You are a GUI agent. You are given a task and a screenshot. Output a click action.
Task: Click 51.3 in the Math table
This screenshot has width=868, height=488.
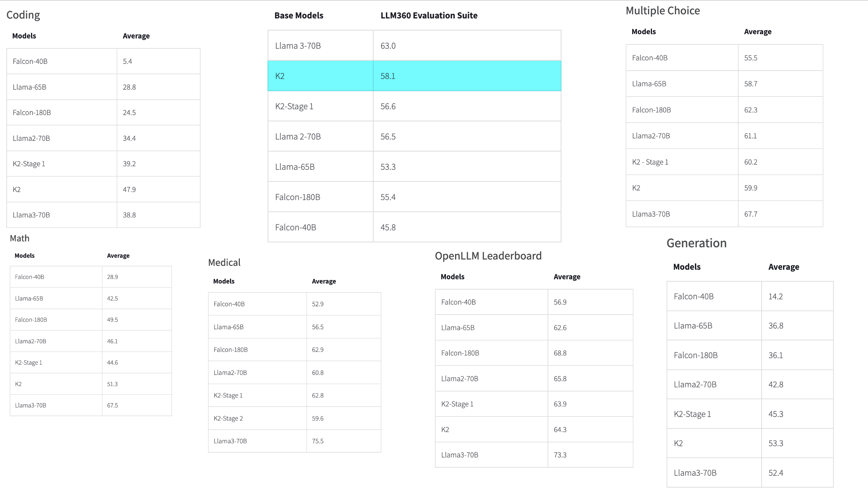pos(112,384)
